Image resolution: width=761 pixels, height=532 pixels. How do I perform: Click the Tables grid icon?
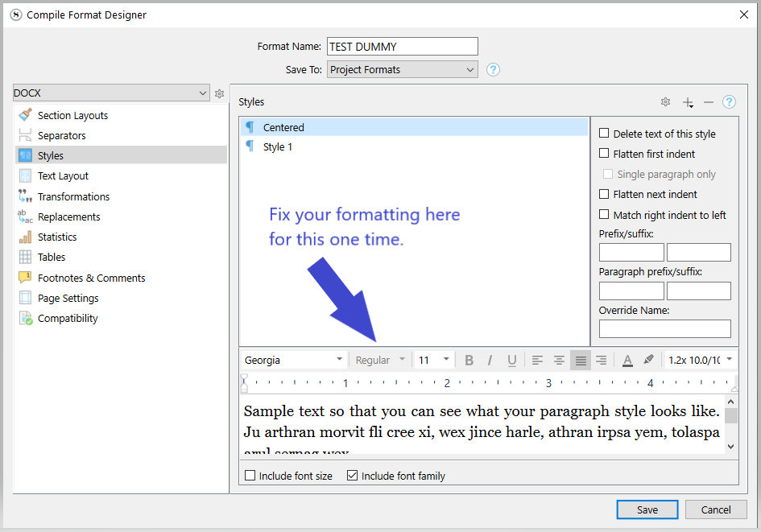tap(25, 257)
